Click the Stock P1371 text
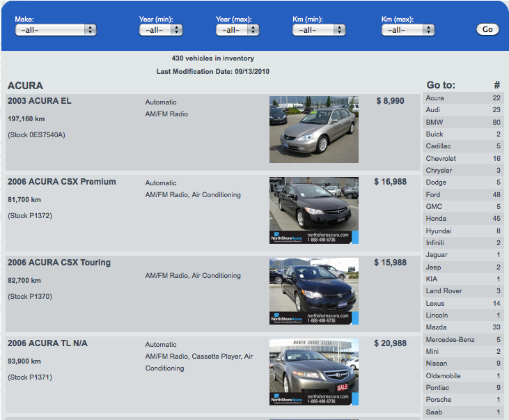 pyautogui.click(x=30, y=378)
